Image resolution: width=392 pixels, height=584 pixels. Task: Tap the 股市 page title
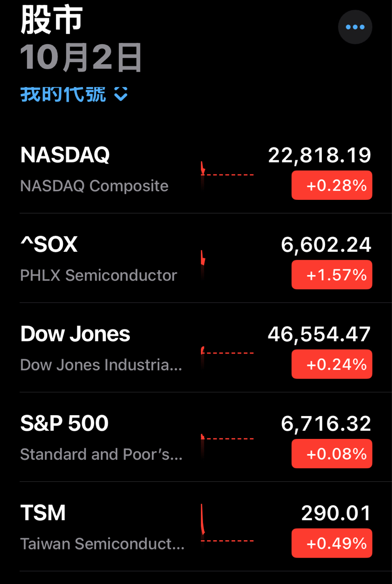(x=52, y=21)
